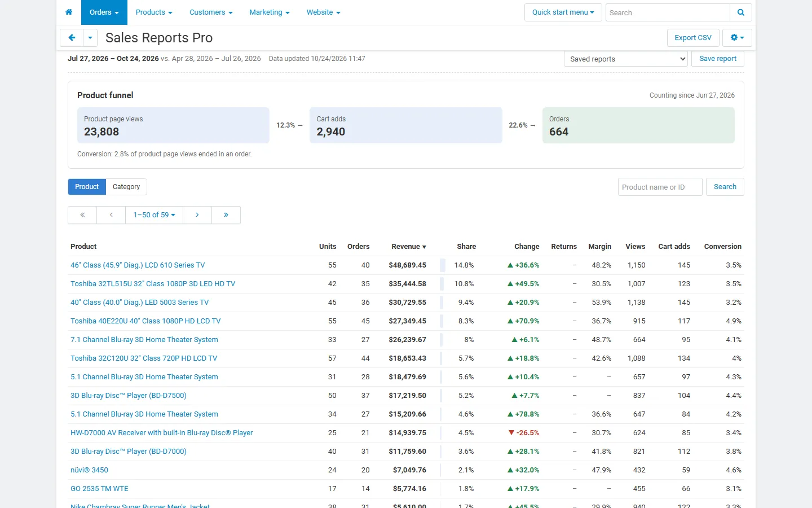
Task: Sort by the Revenue column header
Action: (x=409, y=247)
